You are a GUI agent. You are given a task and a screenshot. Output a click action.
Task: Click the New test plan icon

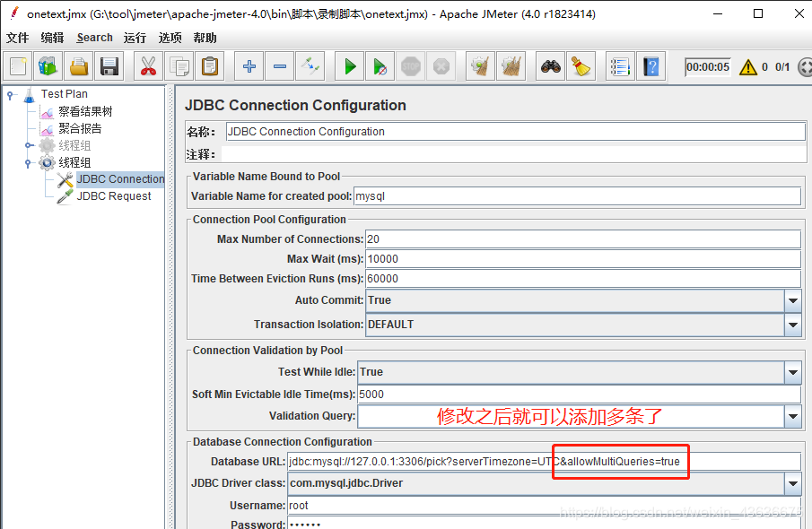point(18,66)
